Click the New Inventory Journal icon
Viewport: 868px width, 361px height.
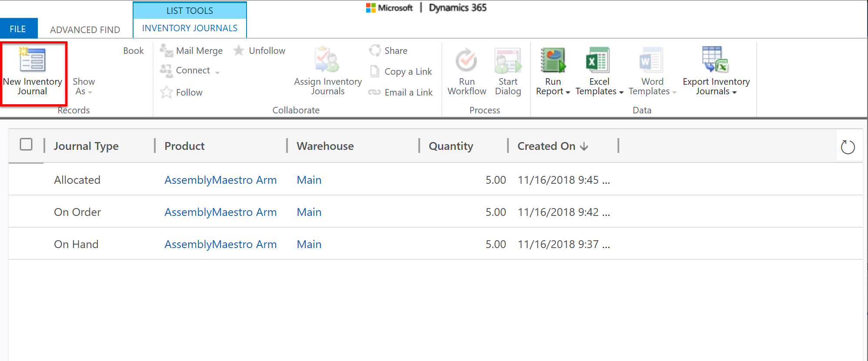(33, 60)
